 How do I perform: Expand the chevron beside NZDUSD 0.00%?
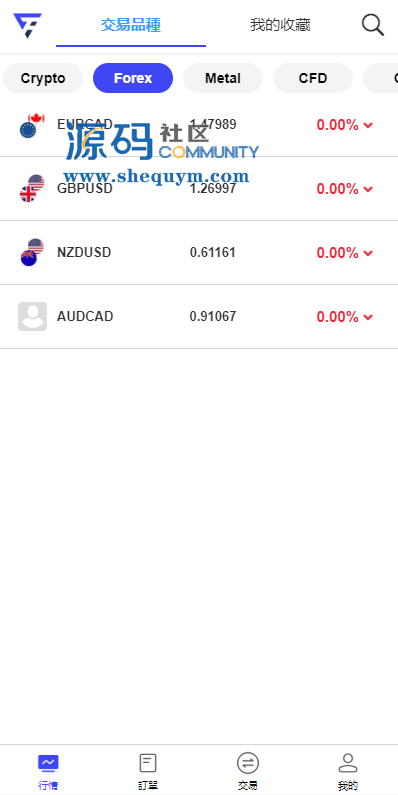[368, 253]
